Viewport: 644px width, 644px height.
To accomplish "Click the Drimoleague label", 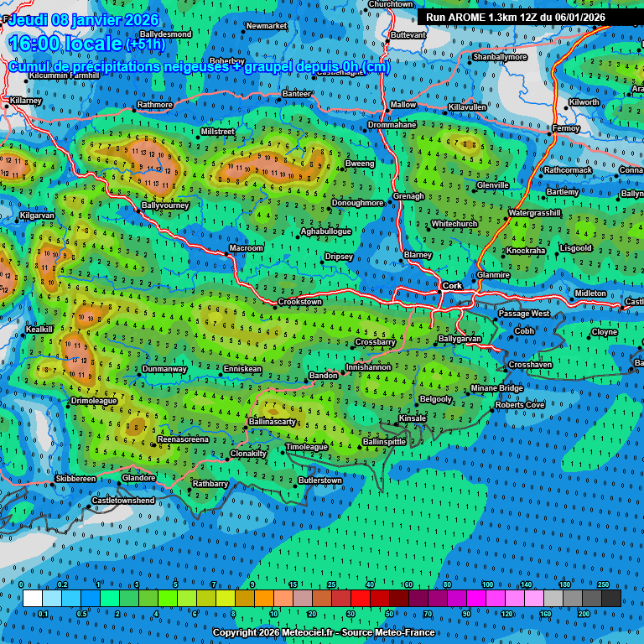I will 94,401.
